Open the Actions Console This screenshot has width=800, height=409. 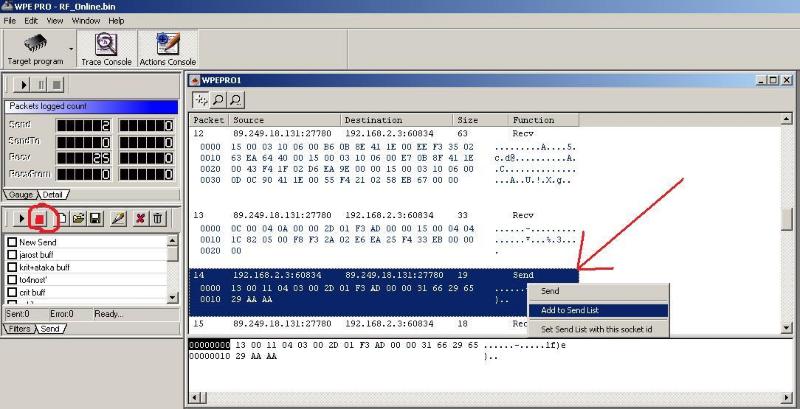pyautogui.click(x=166, y=48)
